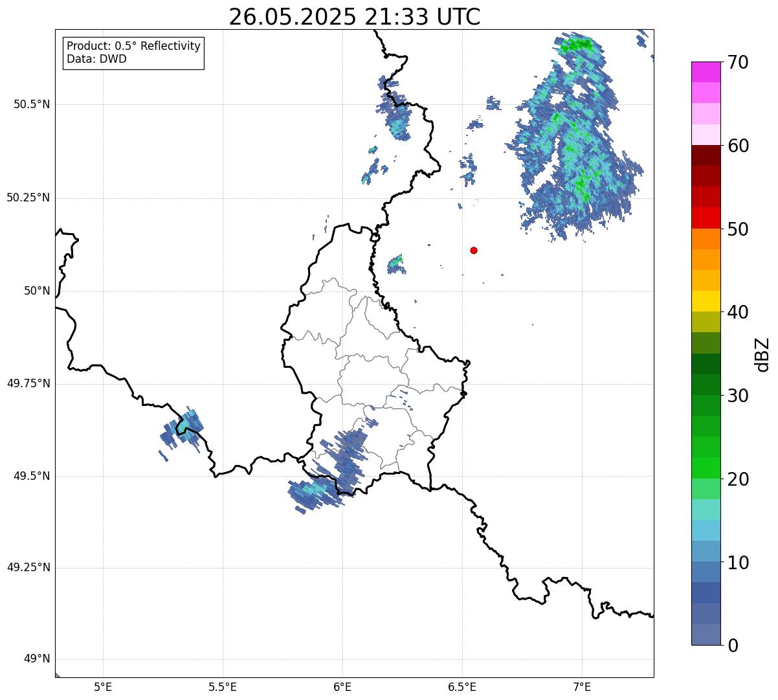Image resolution: width=778 pixels, height=700 pixels.
Task: Click the latitude label "49.25°N"
Action: point(28,567)
